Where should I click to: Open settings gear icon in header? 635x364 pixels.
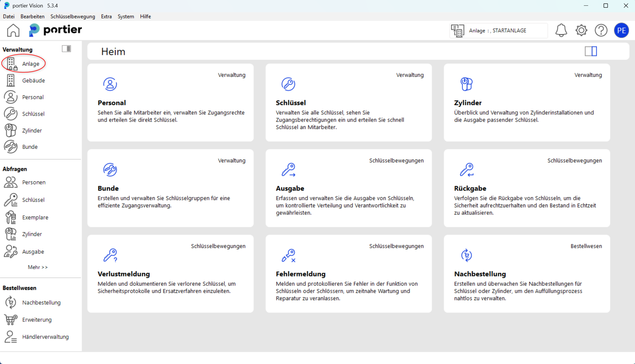point(581,30)
